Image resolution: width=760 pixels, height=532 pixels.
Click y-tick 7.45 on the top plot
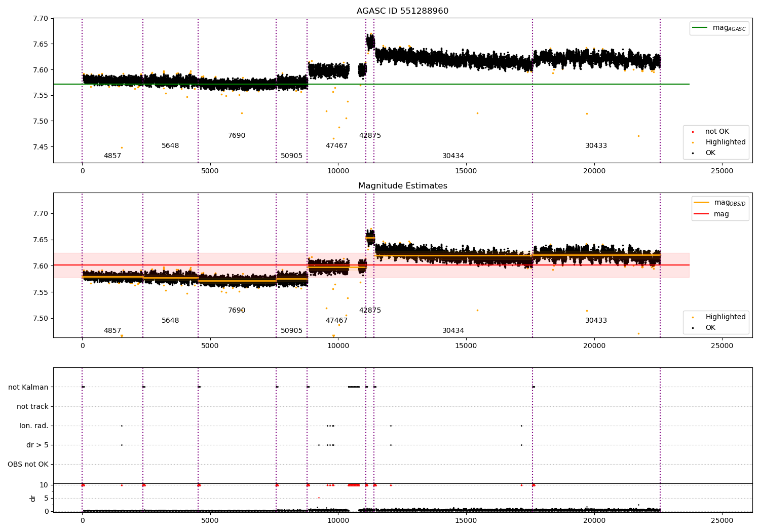(x=41, y=147)
